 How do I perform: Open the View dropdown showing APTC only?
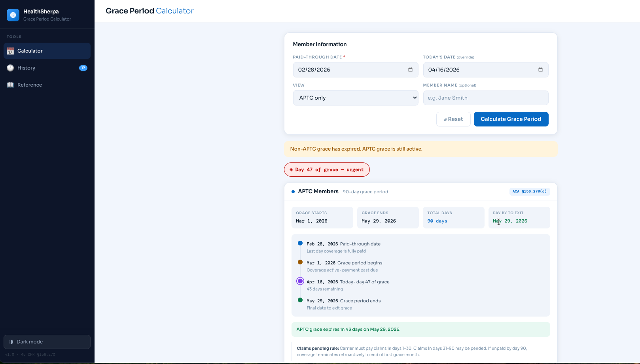(355, 98)
